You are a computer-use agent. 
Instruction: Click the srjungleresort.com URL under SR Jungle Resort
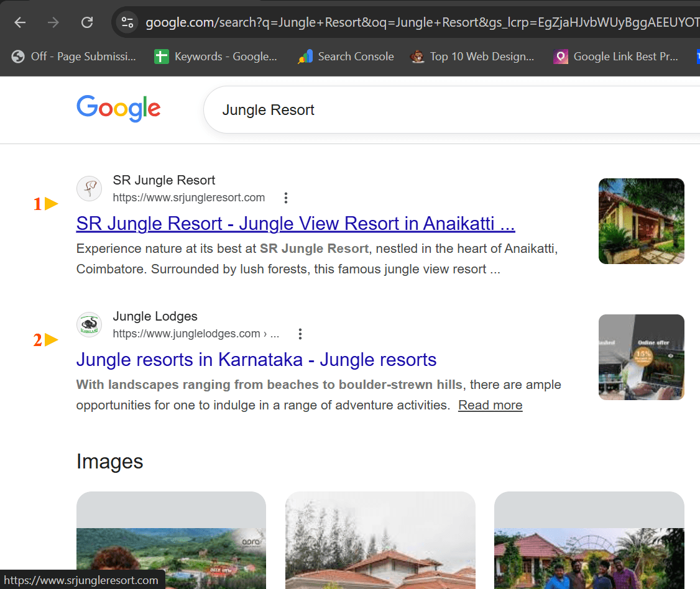(189, 198)
